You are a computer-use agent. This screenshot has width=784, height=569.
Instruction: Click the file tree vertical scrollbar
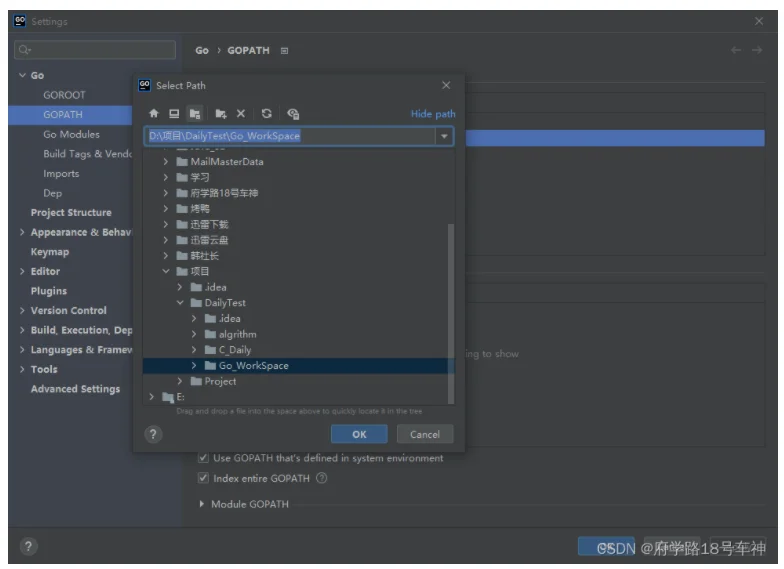click(450, 314)
